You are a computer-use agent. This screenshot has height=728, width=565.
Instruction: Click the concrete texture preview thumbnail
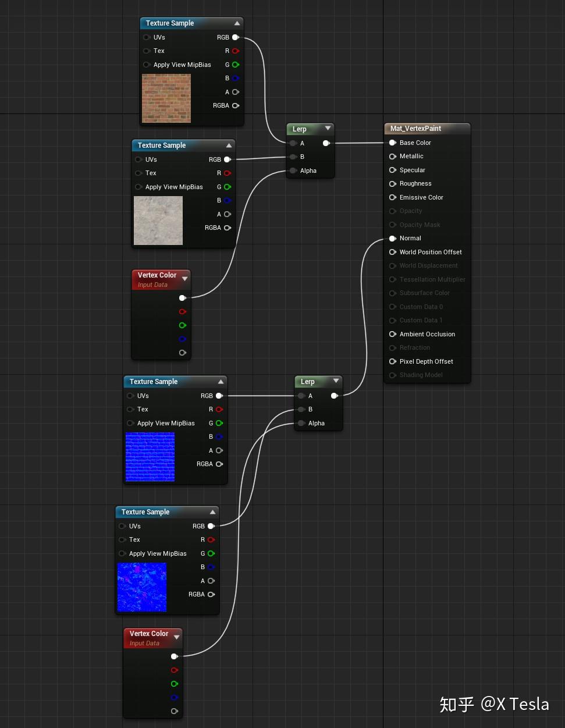[x=158, y=220]
